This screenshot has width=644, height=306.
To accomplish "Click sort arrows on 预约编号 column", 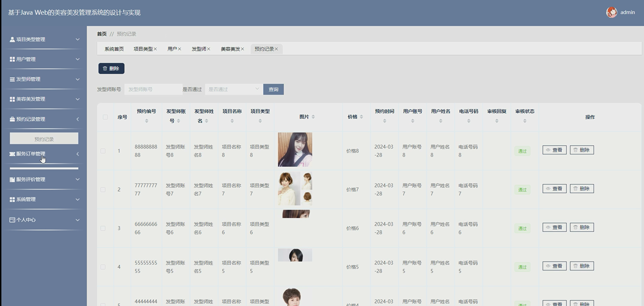I will tap(147, 121).
